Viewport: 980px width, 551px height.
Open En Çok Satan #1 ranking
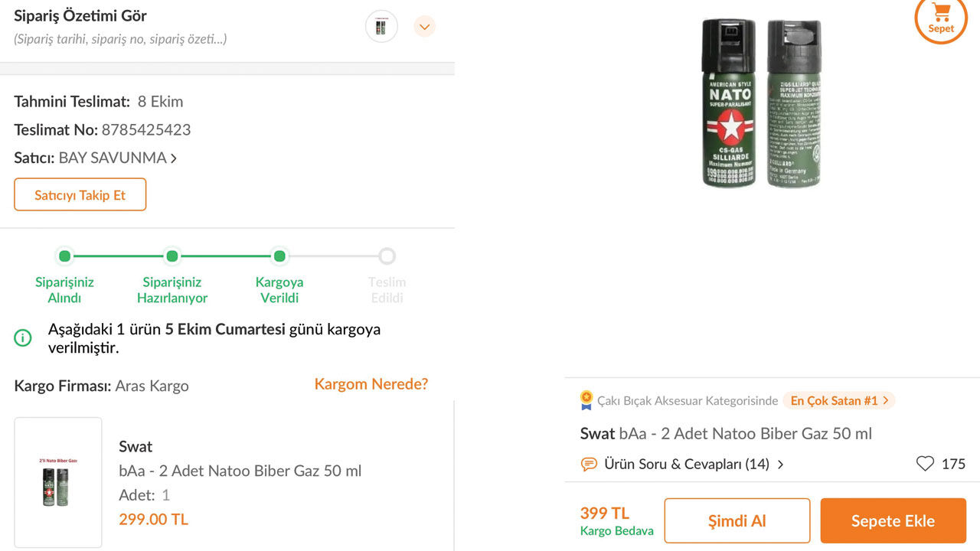[x=838, y=400]
